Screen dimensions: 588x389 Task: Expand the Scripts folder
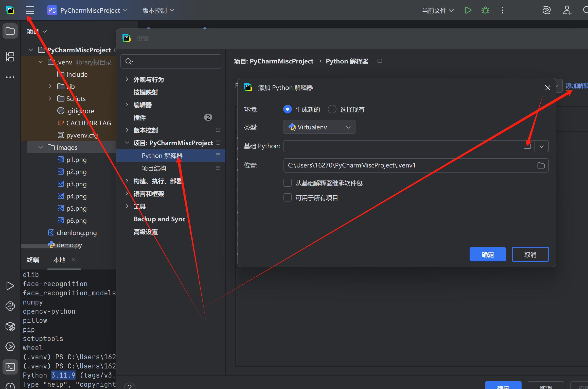pos(50,98)
